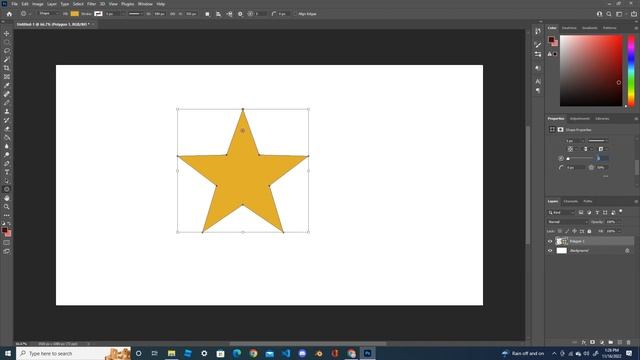Switch to the Swatches tab
Viewport: 640px width, 360px height.
(x=569, y=28)
